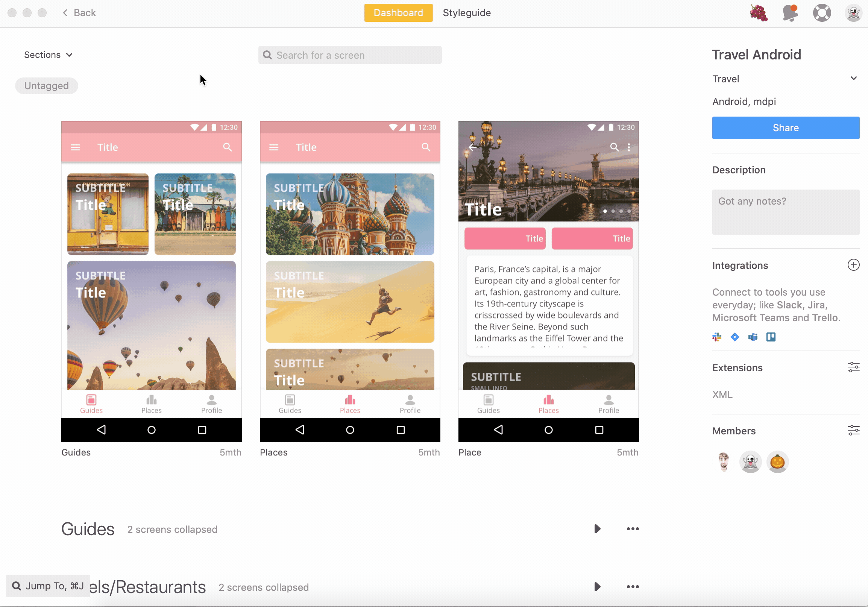Click the search icon on the Places screen
This screenshot has width=868, height=607.
(425, 147)
